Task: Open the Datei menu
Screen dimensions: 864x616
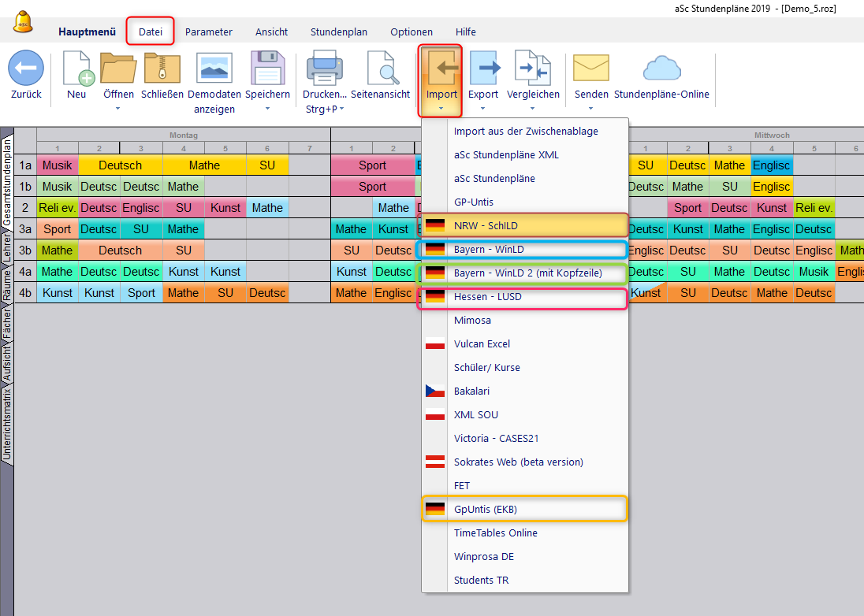Action: [x=151, y=32]
